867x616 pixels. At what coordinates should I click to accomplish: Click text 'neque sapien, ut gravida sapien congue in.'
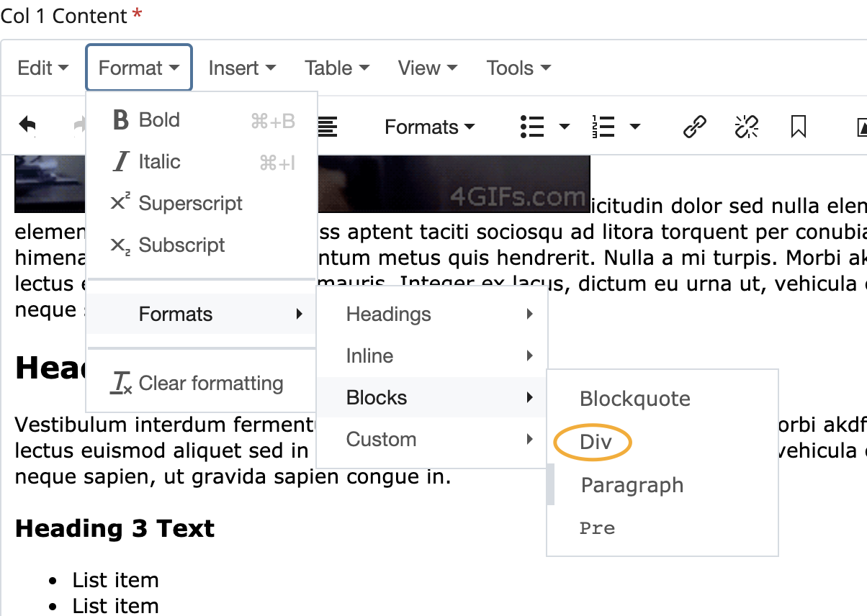[233, 476]
